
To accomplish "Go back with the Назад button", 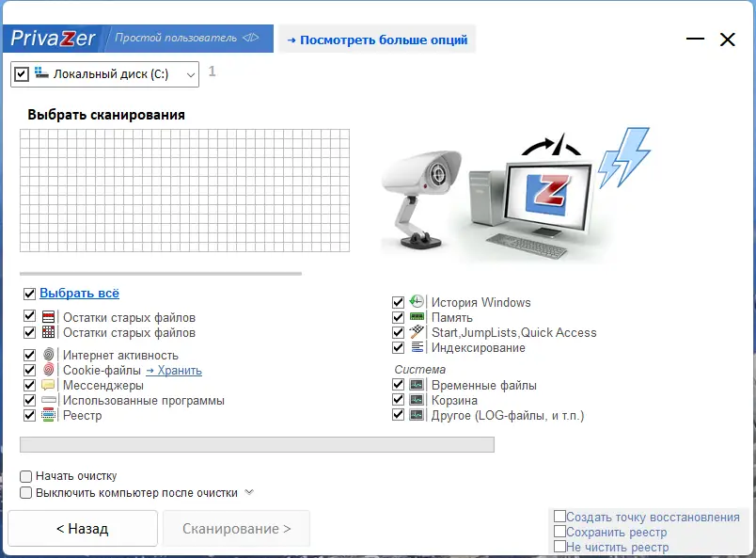I will pos(83,529).
